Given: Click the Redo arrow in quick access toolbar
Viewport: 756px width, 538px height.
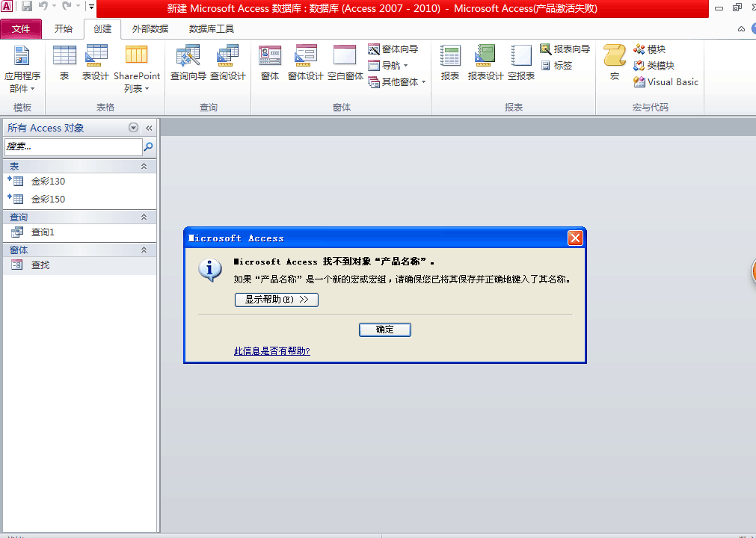Looking at the screenshot, I should click(x=67, y=6).
